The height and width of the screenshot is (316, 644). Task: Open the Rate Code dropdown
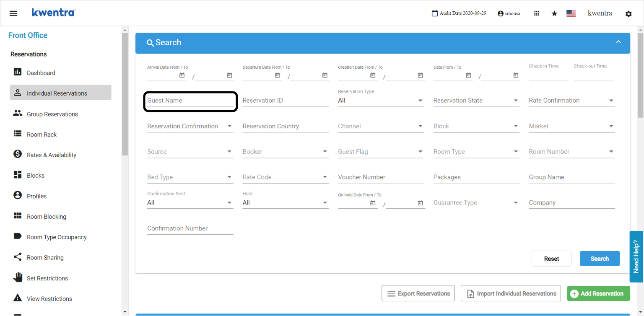coord(286,177)
